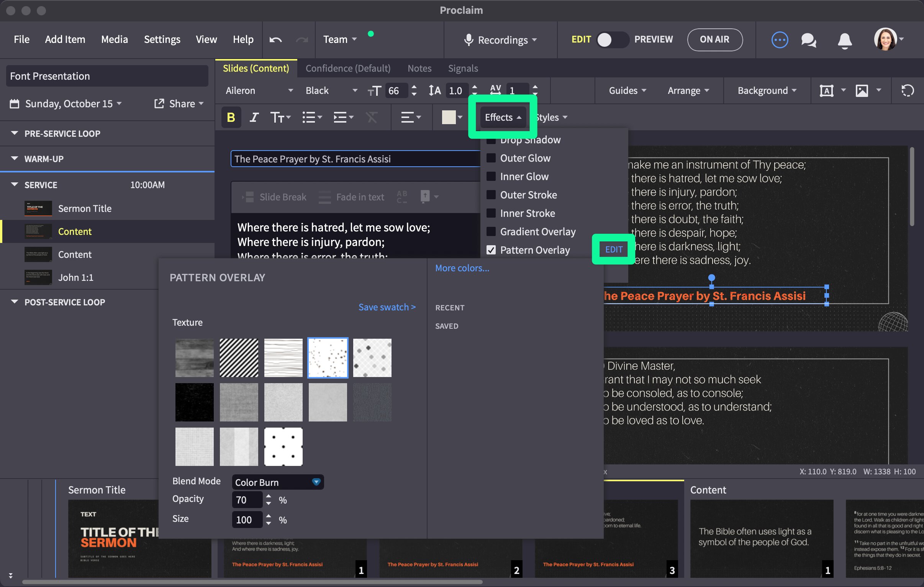Click the ON AIR button
Image resolution: width=924 pixels, height=587 pixels.
(714, 39)
